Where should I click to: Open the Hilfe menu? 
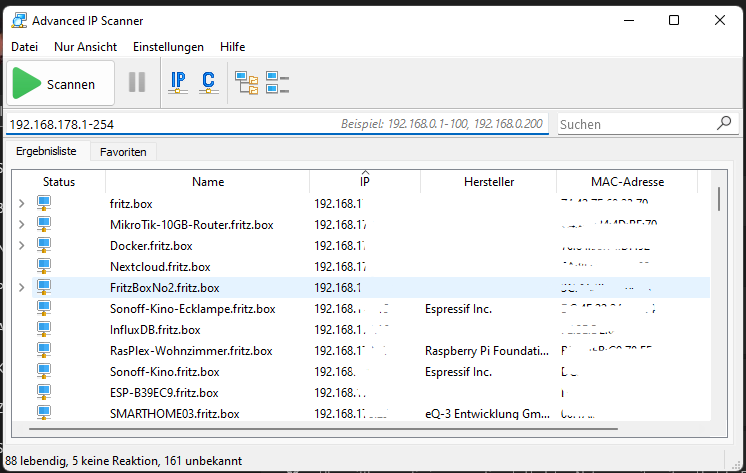tap(232, 47)
